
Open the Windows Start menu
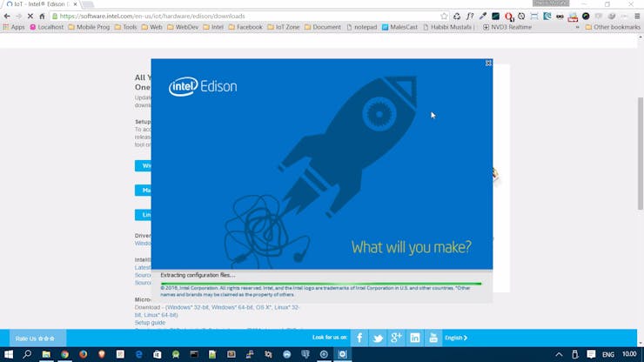tap(8, 354)
